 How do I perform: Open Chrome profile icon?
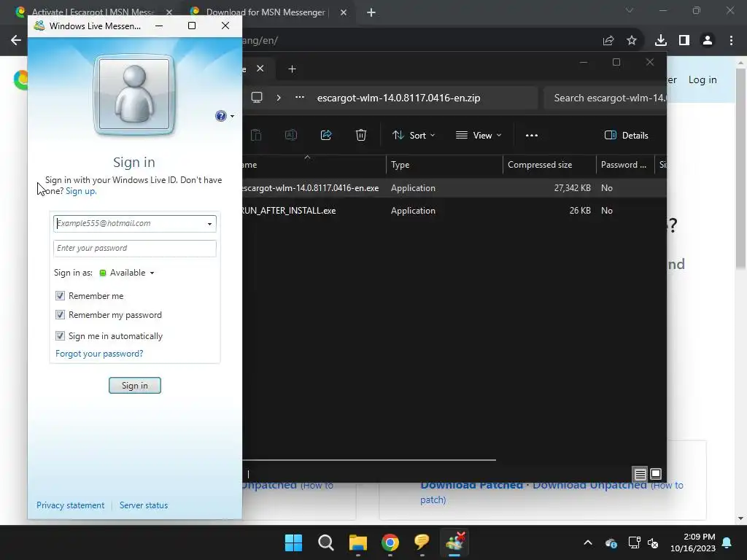point(708,41)
